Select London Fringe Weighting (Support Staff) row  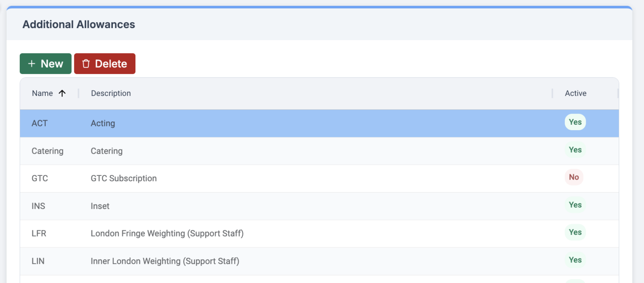pos(167,234)
